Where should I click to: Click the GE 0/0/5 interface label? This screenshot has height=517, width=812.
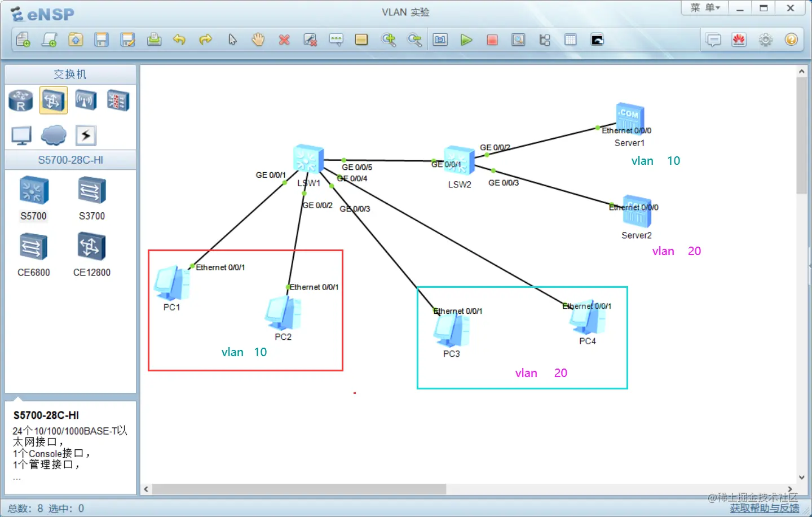coord(357,167)
